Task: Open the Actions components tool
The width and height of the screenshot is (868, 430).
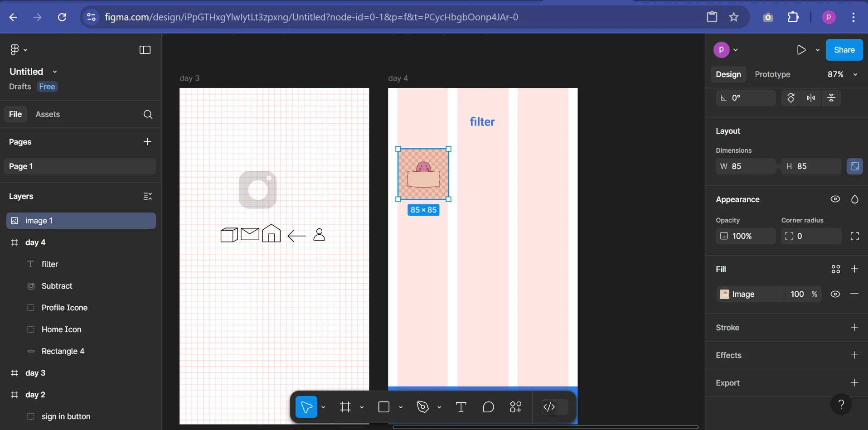Action: (516, 407)
